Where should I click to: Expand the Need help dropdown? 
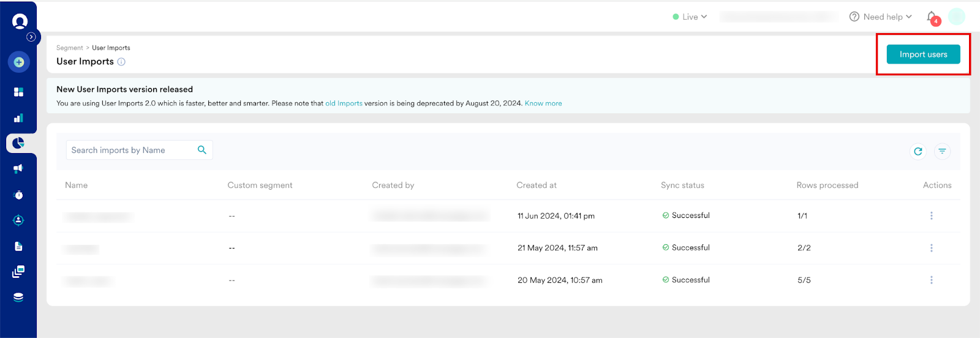881,17
